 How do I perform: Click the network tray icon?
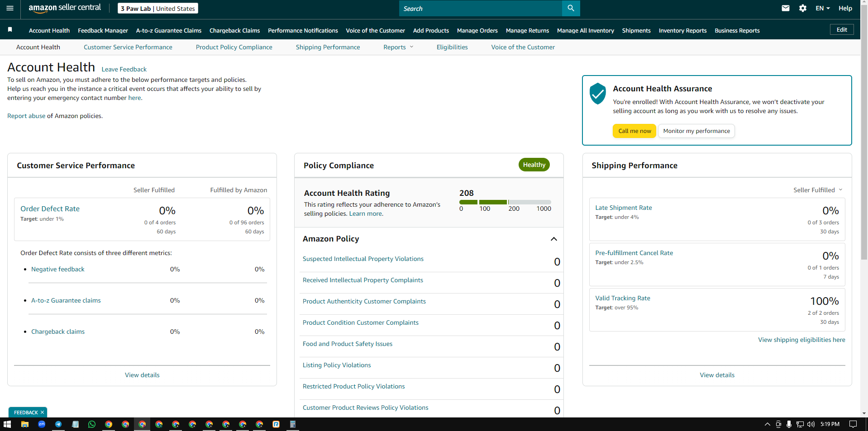[x=800, y=424]
